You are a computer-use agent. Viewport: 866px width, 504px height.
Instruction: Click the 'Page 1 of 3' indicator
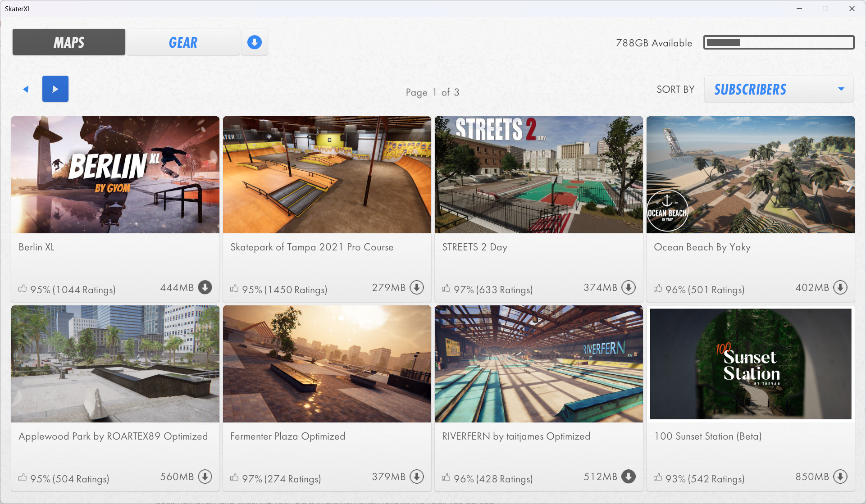(x=433, y=92)
